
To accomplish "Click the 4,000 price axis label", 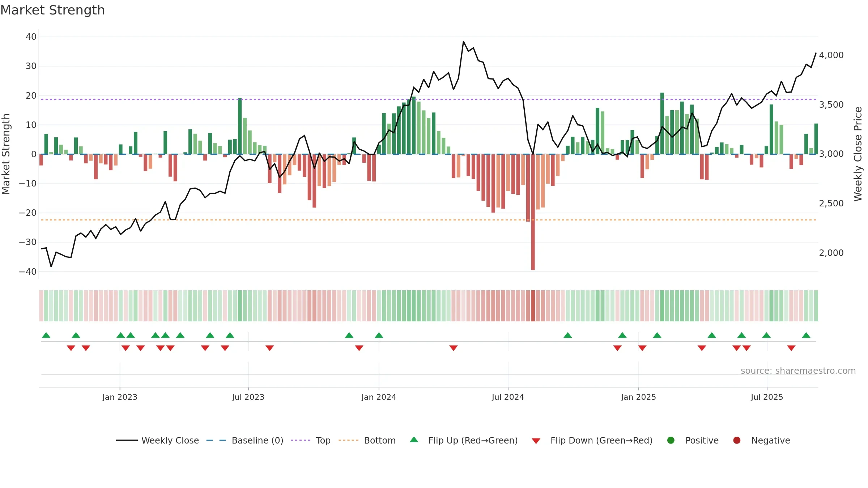I will 831,55.
